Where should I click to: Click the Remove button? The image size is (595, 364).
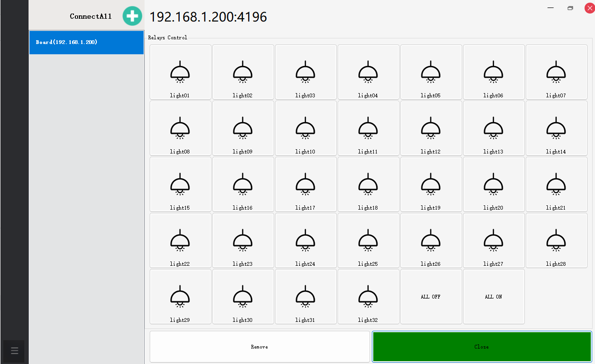[260, 347]
